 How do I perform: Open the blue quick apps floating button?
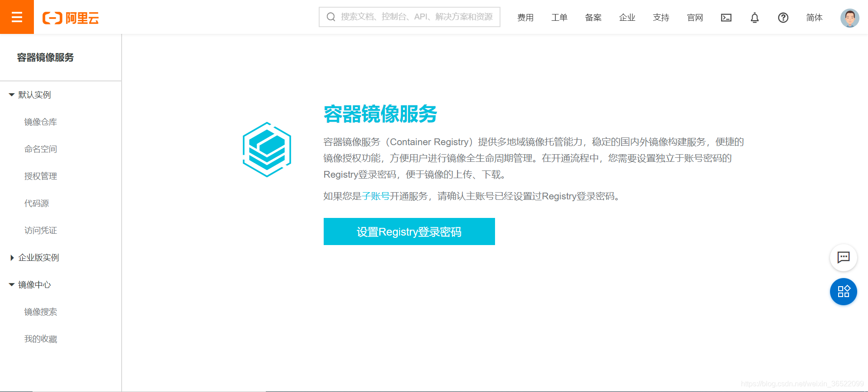(843, 291)
